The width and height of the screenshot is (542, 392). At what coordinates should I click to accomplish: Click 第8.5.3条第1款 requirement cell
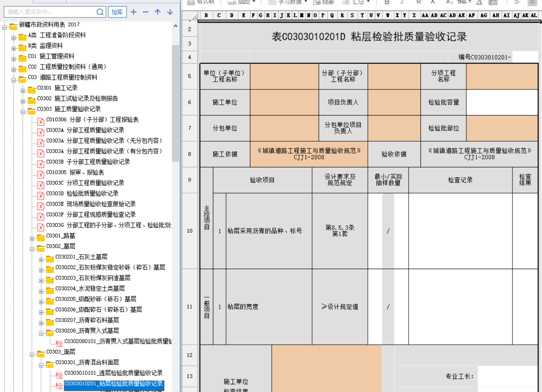click(x=340, y=231)
